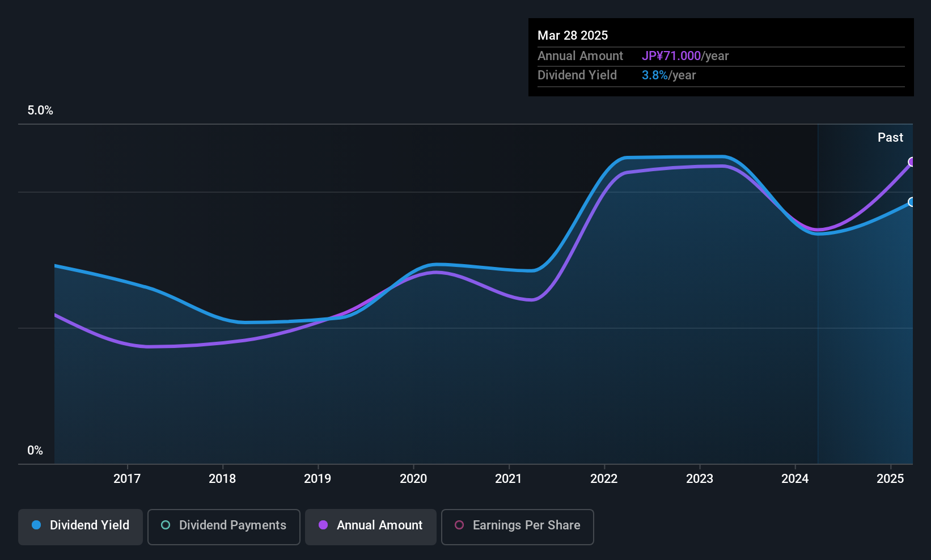The height and width of the screenshot is (560, 931).
Task: Toggle the Annual Amount legend series
Action: [x=371, y=525]
